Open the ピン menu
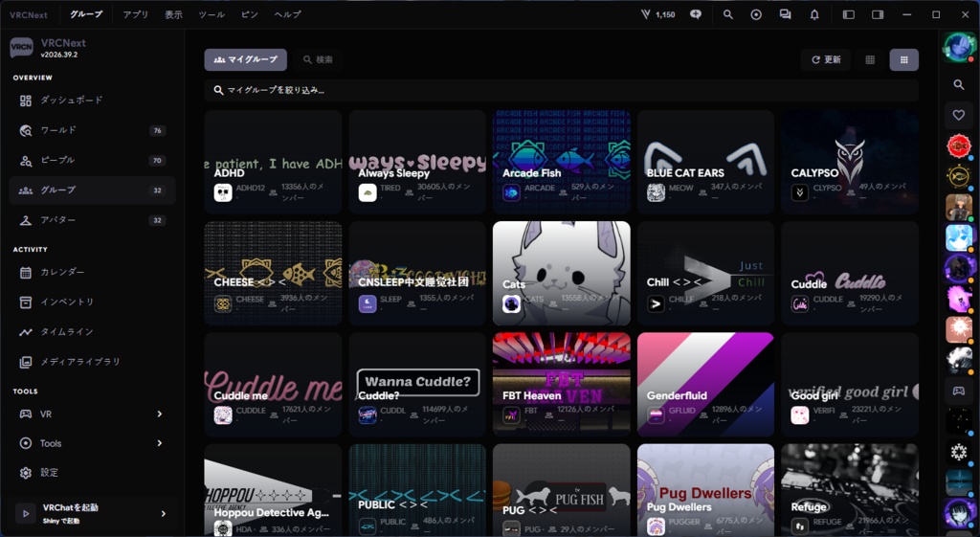The width and height of the screenshot is (980, 537). (x=250, y=14)
